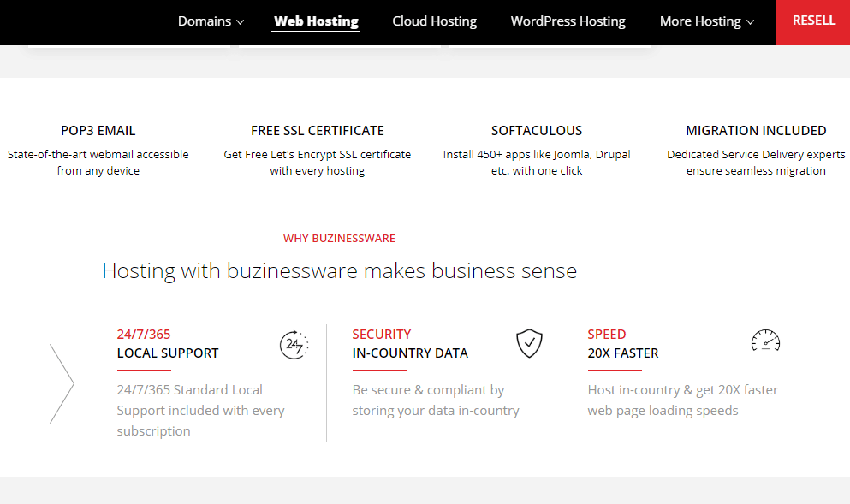Click the security shield checkmark icon

pos(529,343)
